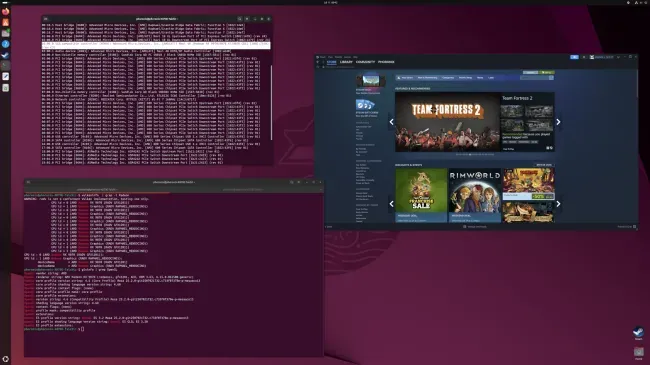Switch to the STORE tab in Steam
650x365 pixels.
pos(332,62)
